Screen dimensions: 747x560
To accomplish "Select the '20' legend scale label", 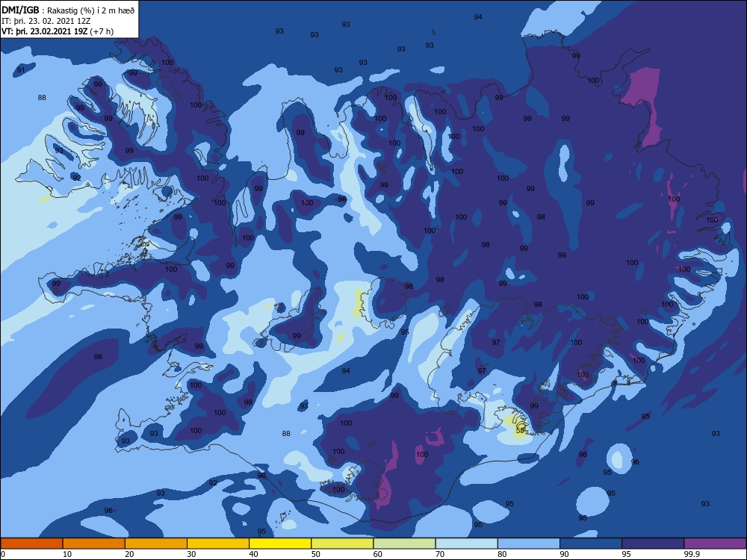I will coord(129,554).
